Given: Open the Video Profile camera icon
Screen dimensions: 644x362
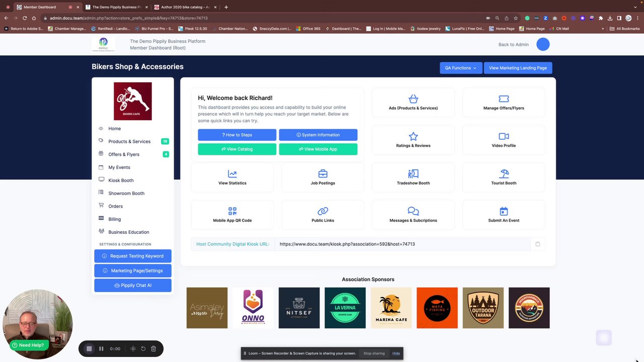Looking at the screenshot, I should pyautogui.click(x=504, y=136).
